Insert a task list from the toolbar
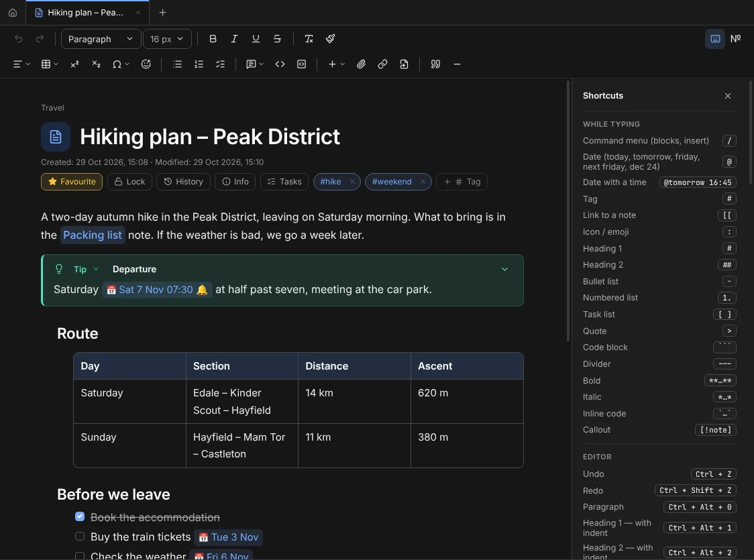This screenshot has width=754, height=560. 220,64
